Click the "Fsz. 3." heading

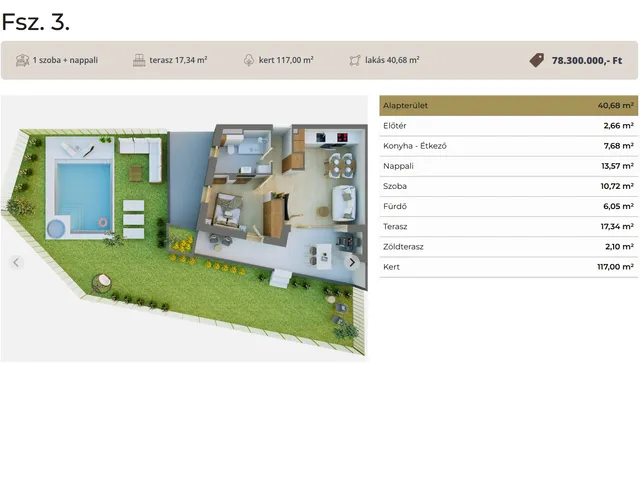(36, 20)
